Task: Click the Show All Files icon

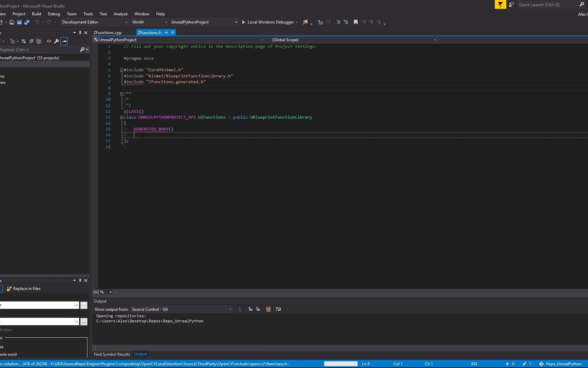Action: (x=39, y=41)
